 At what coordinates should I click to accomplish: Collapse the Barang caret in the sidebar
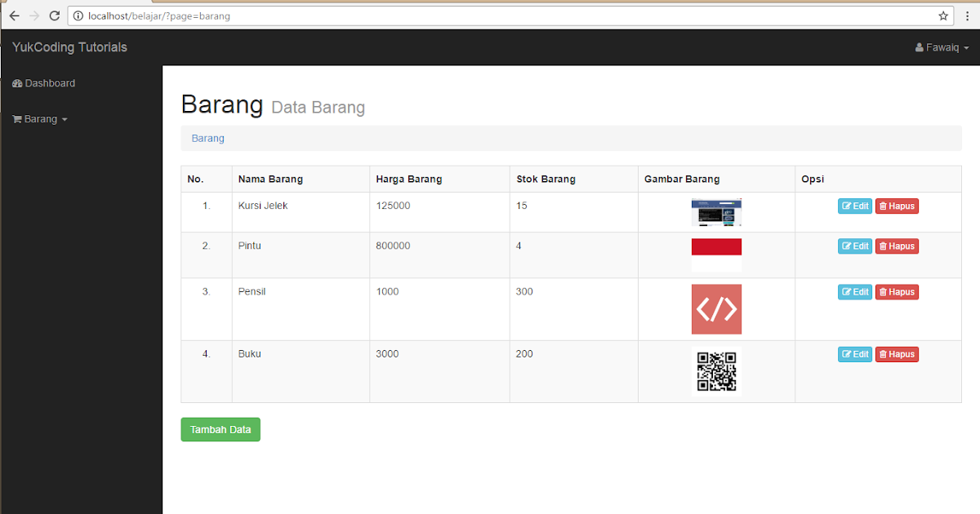point(64,119)
